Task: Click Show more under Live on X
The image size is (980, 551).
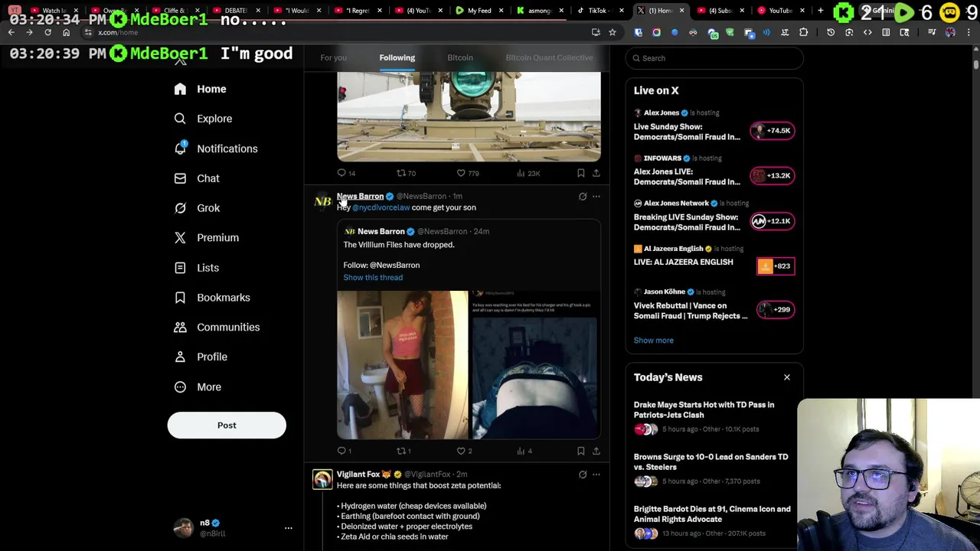Action: (653, 341)
